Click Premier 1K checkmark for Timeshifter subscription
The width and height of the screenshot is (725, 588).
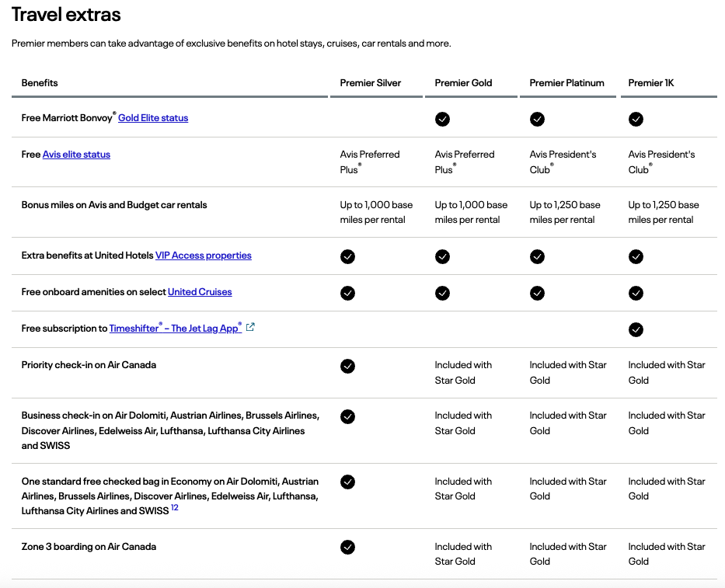point(636,329)
